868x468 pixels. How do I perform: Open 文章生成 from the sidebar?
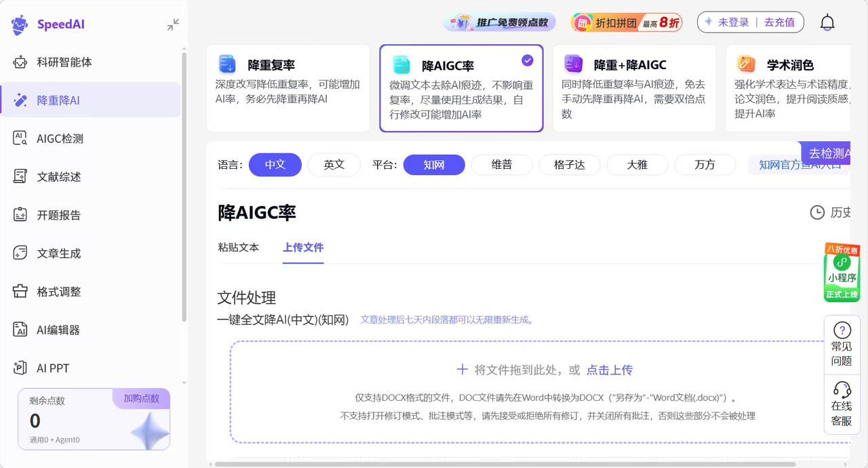pyautogui.click(x=90, y=253)
